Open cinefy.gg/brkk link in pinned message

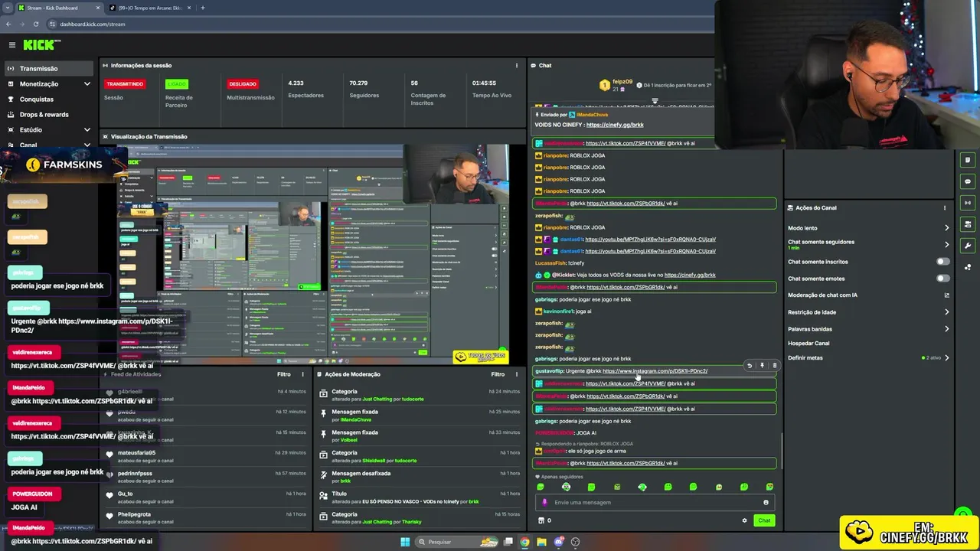(x=615, y=125)
